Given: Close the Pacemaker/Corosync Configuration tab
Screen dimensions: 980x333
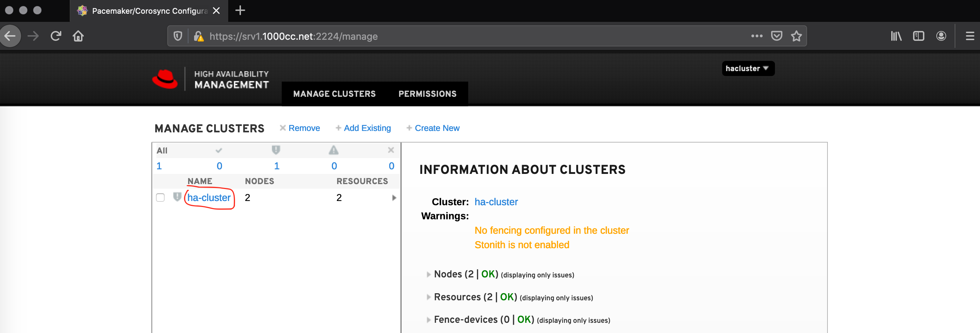Looking at the screenshot, I should coord(217,11).
